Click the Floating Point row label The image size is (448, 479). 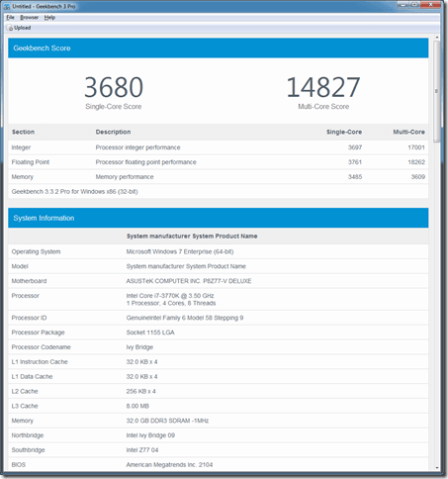click(31, 162)
